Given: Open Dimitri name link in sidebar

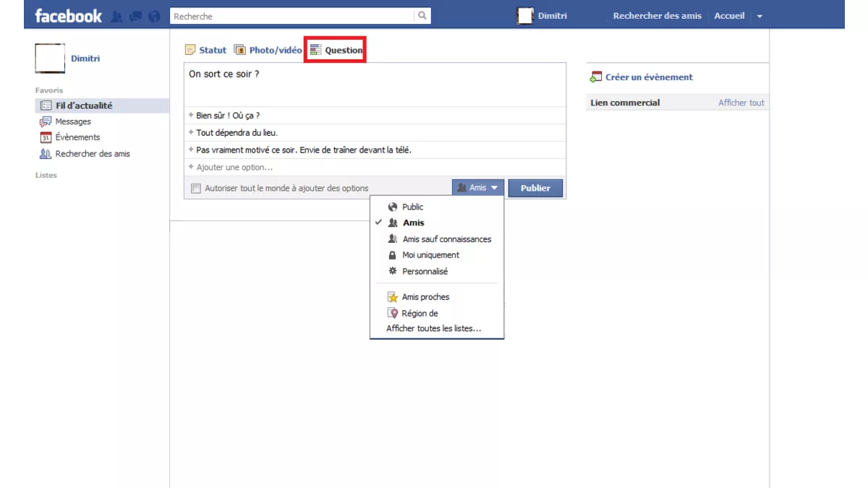Looking at the screenshot, I should click(x=85, y=58).
